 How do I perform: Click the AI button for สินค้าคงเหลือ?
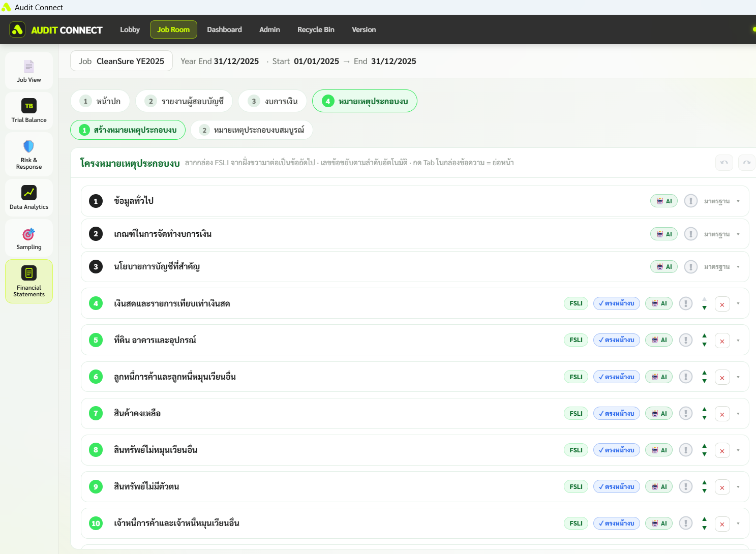click(659, 413)
